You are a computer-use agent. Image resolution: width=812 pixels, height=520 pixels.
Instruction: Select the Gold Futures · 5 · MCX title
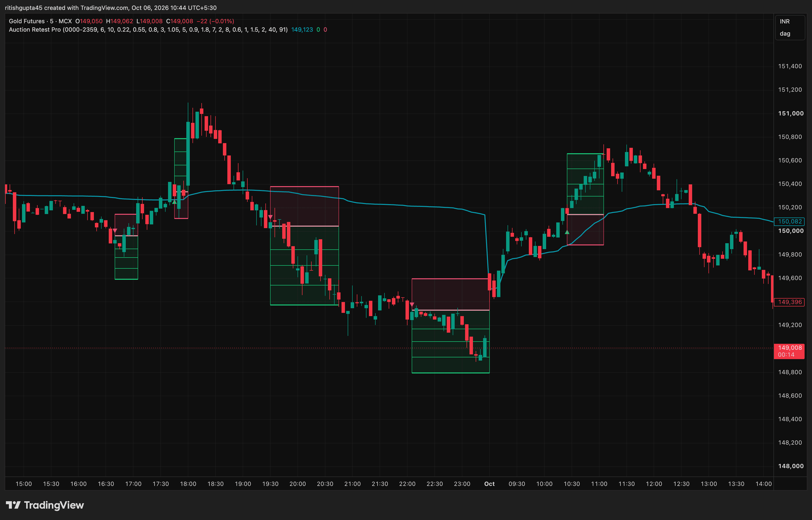[40, 21]
